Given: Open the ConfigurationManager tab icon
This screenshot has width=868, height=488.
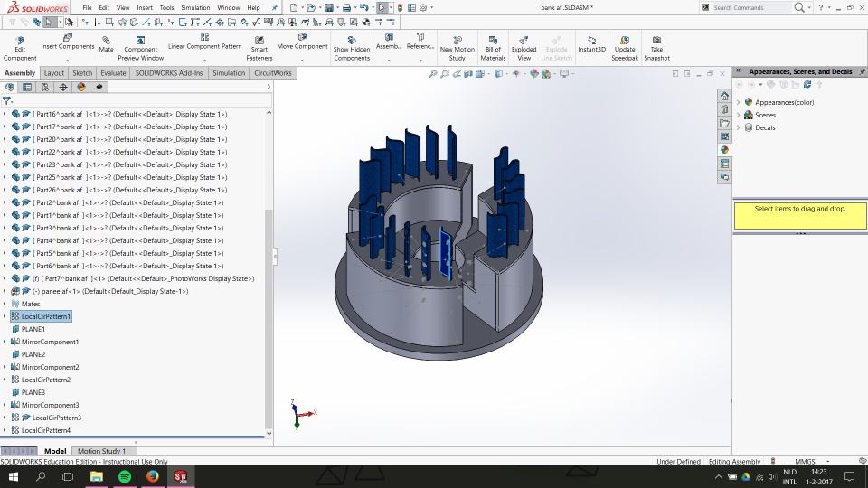Looking at the screenshot, I should click(x=45, y=87).
